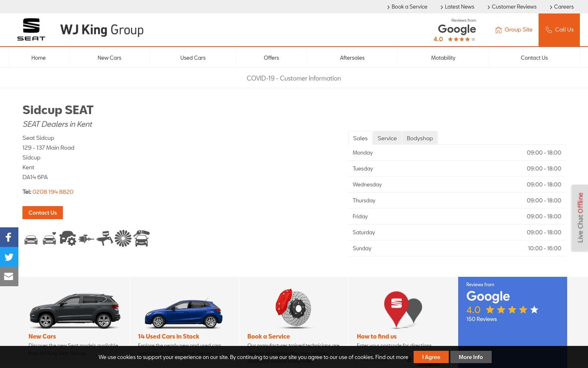Call telephone number 0208 194 8820
The width and height of the screenshot is (588, 368).
click(53, 192)
